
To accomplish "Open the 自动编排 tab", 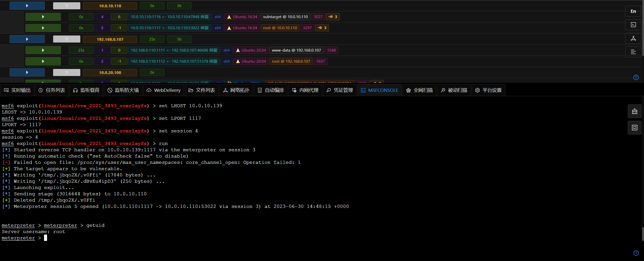I will [271, 90].
